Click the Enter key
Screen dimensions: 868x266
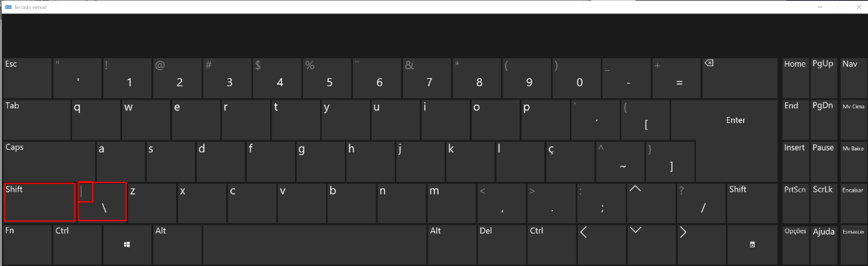[725, 120]
